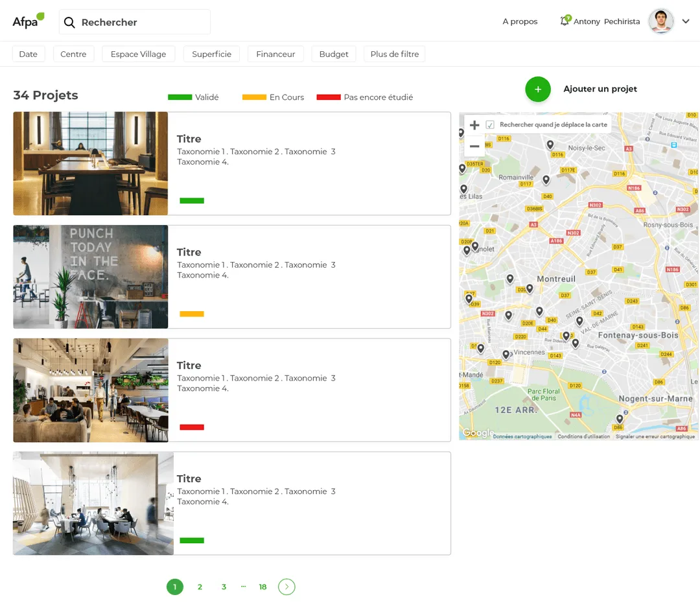Screen dimensions: 700x610
Task: Open the Budget filter
Action: [334, 54]
